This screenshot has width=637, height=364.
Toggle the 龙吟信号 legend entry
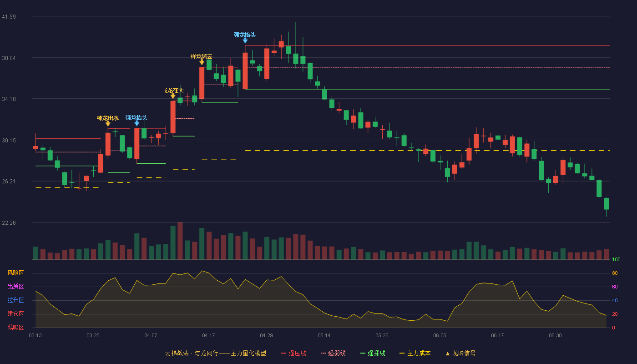pos(460,353)
